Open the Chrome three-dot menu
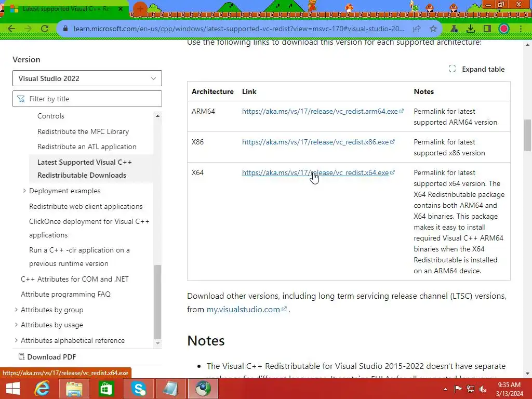The width and height of the screenshot is (532, 399). [x=521, y=29]
